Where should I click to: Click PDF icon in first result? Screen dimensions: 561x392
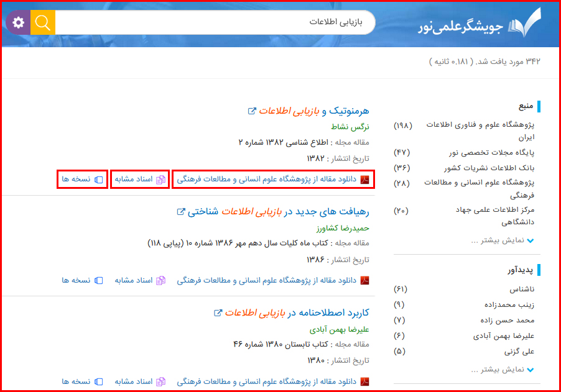[365, 180]
